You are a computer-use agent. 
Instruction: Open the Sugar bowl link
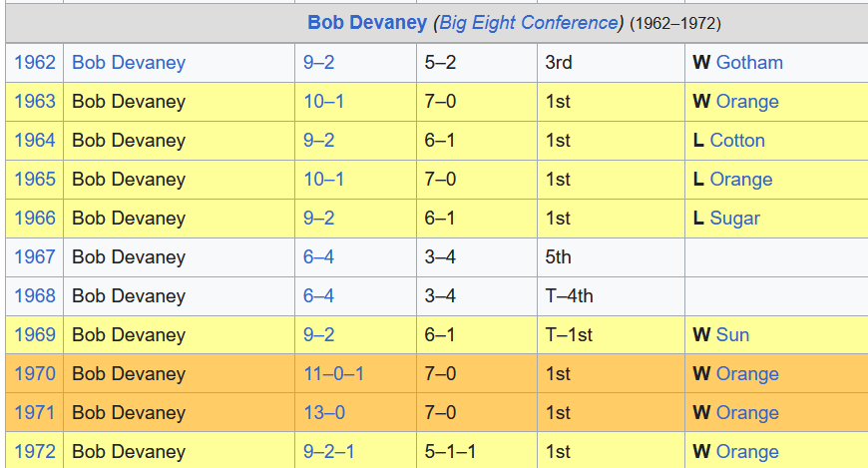(735, 219)
